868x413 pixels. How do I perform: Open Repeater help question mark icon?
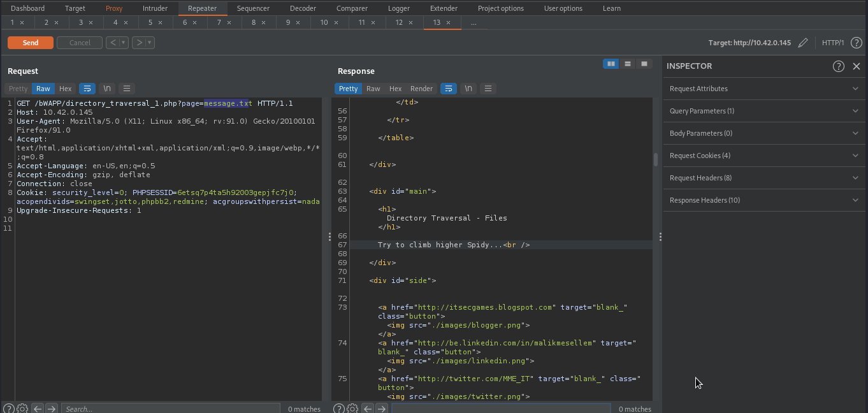(x=857, y=43)
